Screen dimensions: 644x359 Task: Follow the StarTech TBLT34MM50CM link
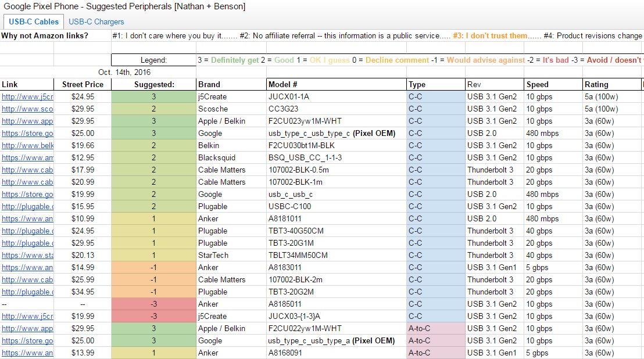(x=27, y=256)
